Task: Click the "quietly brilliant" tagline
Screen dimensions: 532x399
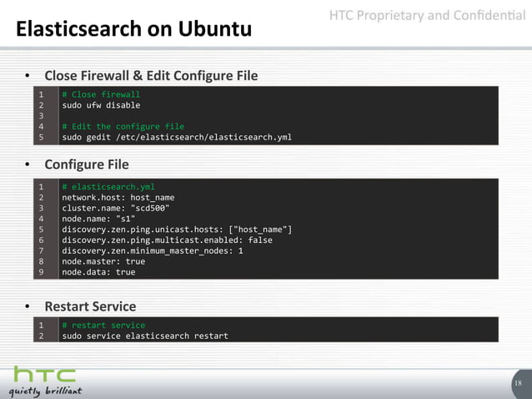Action: tap(45, 391)
